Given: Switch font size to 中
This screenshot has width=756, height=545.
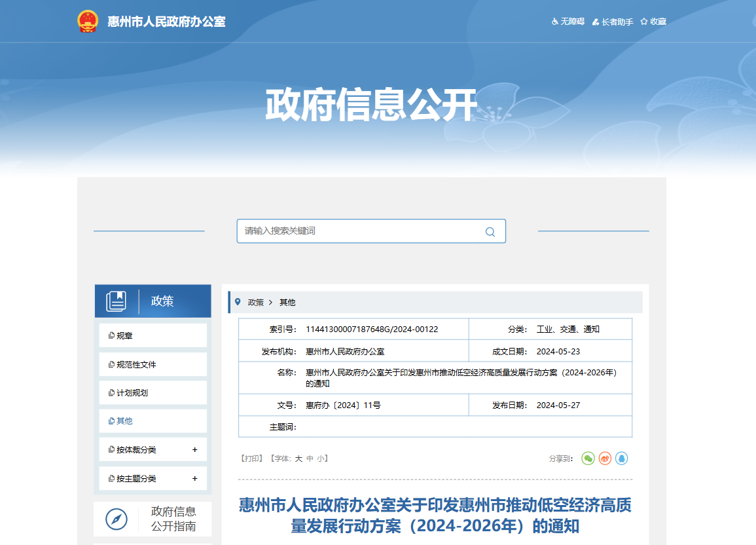Looking at the screenshot, I should pyautogui.click(x=308, y=459).
